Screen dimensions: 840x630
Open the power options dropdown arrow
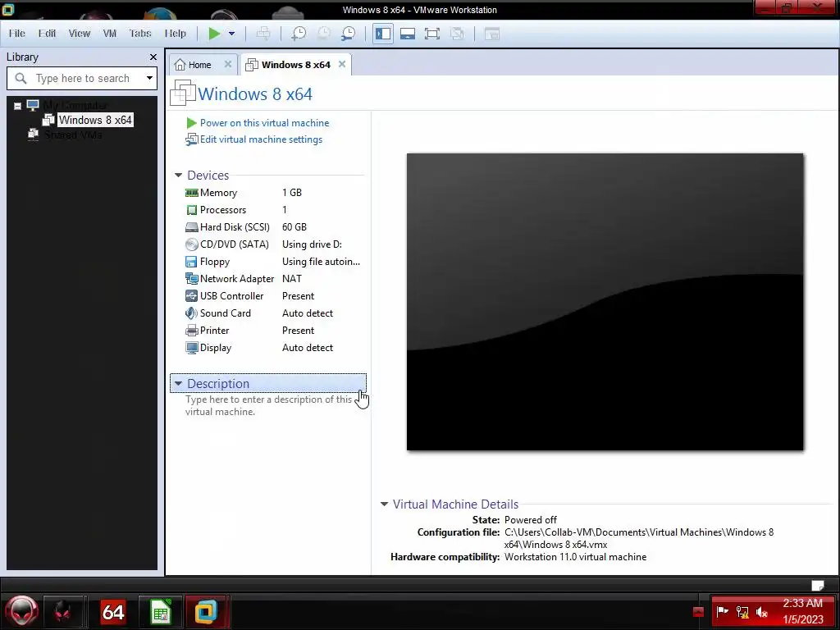[x=231, y=34]
